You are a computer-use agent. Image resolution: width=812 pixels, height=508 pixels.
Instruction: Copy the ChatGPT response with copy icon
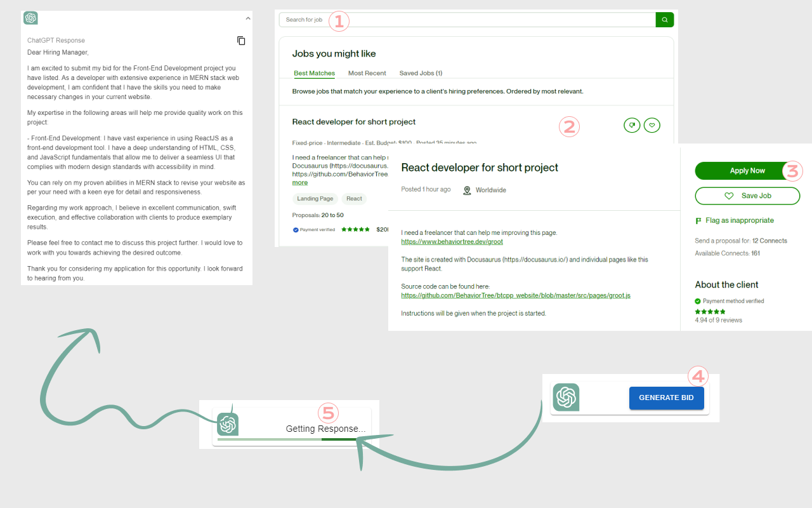tap(241, 41)
